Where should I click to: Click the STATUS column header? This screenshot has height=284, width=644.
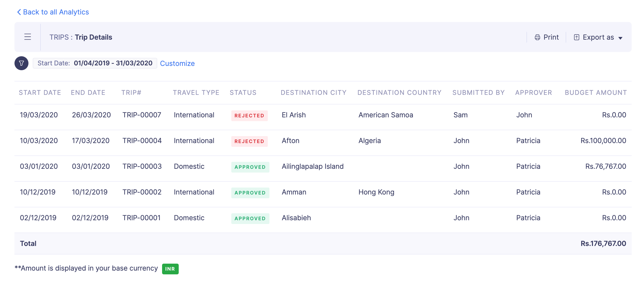(x=243, y=93)
